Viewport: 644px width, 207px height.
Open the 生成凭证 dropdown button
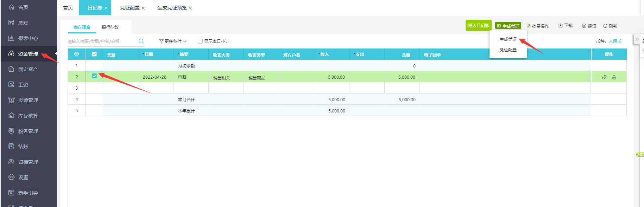coord(508,26)
